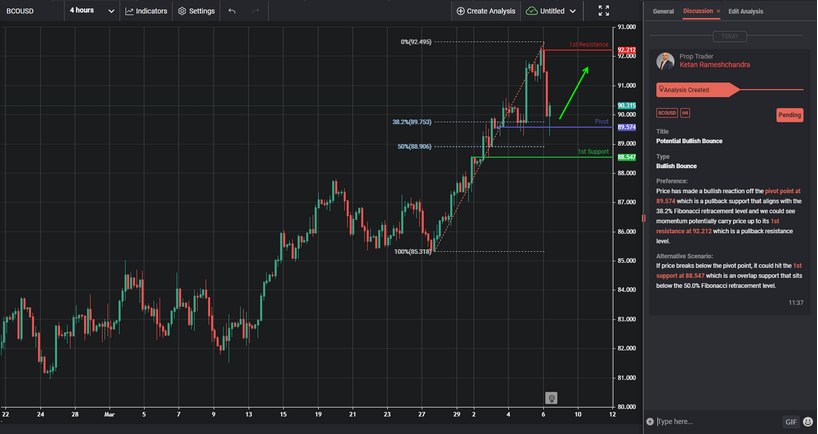The width and height of the screenshot is (818, 434).
Task: Click the Create Analysis button
Action: coord(486,11)
